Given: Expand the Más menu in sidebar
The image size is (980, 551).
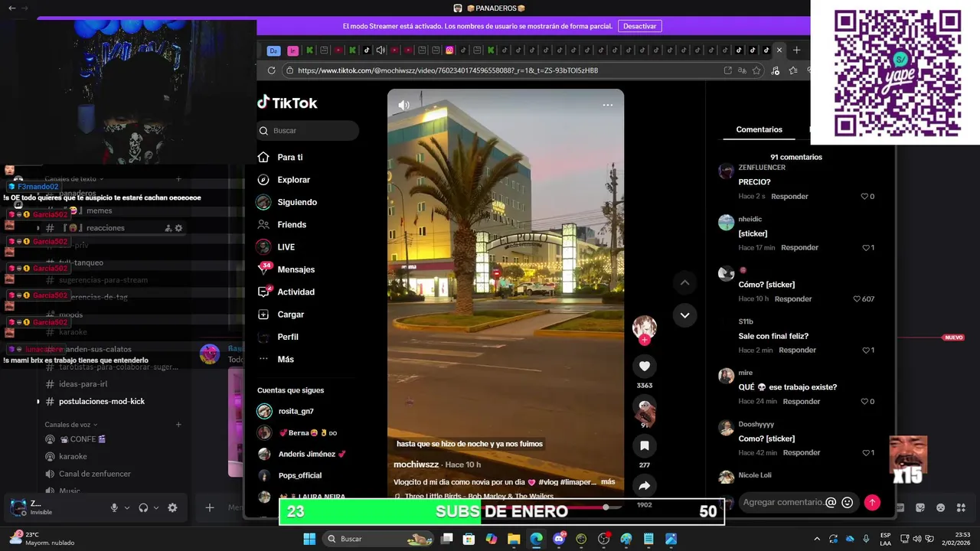Looking at the screenshot, I should 286,359.
